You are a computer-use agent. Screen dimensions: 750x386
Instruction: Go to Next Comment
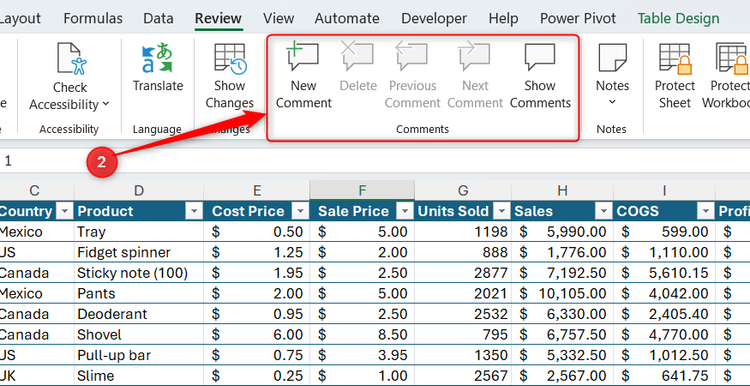click(474, 56)
